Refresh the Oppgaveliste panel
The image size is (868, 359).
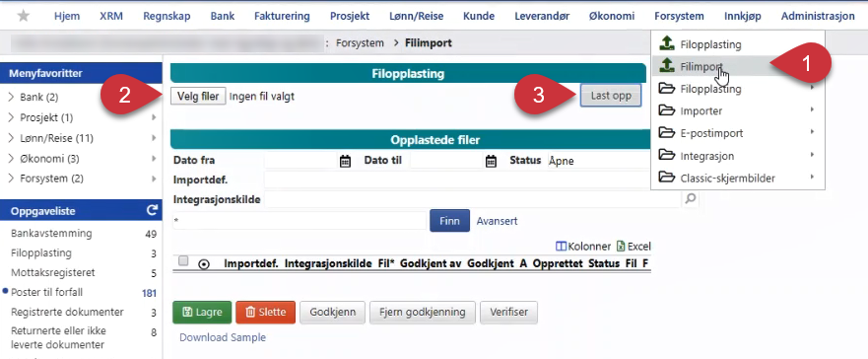coord(152,210)
